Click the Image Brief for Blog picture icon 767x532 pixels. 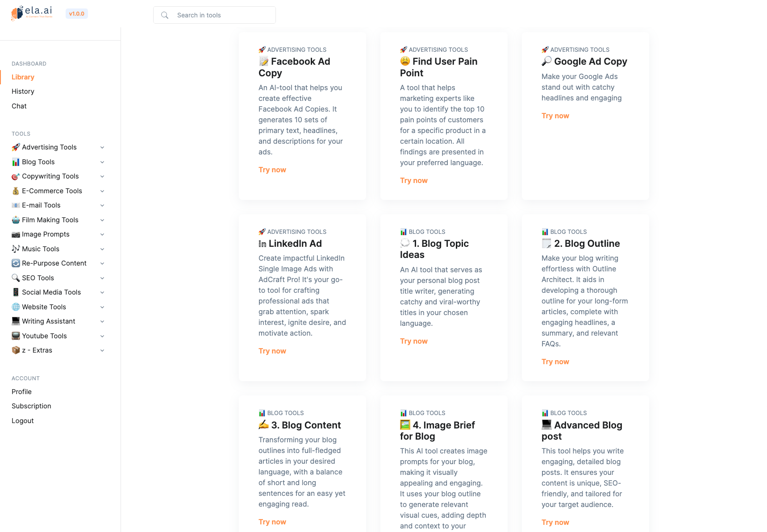click(x=405, y=425)
